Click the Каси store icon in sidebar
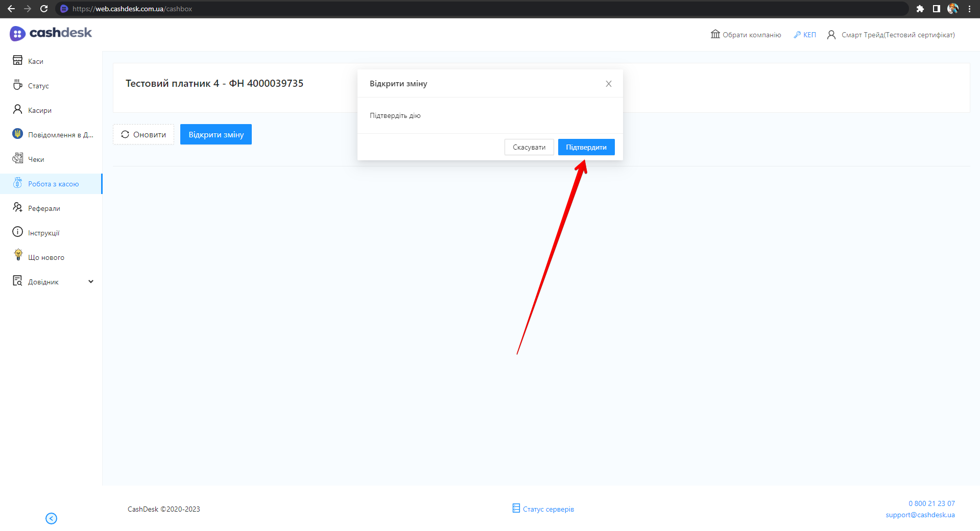Screen dimensions: 980x531 click(17, 60)
